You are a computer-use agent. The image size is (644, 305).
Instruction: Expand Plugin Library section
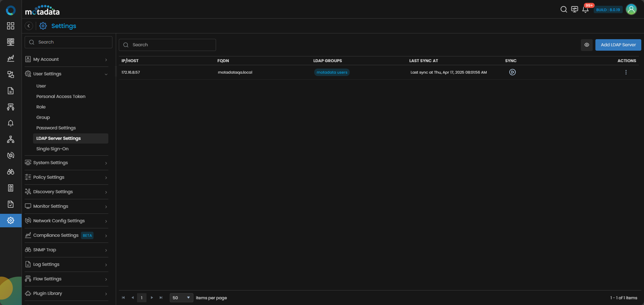pyautogui.click(x=66, y=294)
